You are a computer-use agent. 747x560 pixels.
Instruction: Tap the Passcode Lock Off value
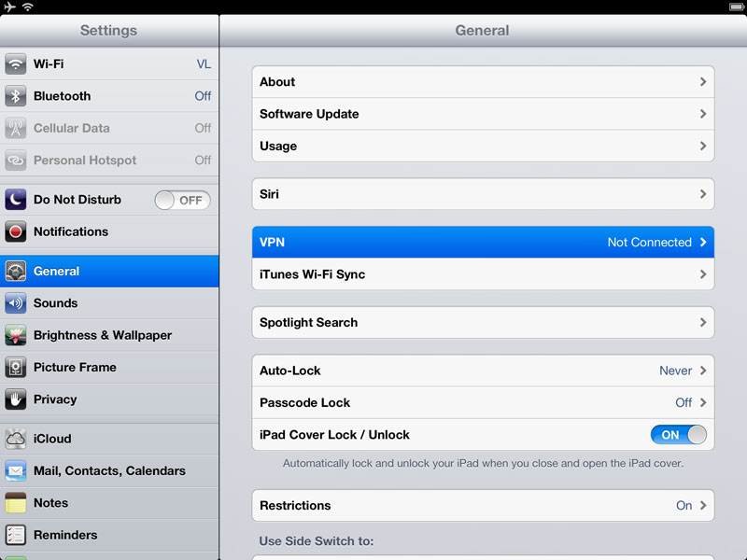[x=684, y=402]
